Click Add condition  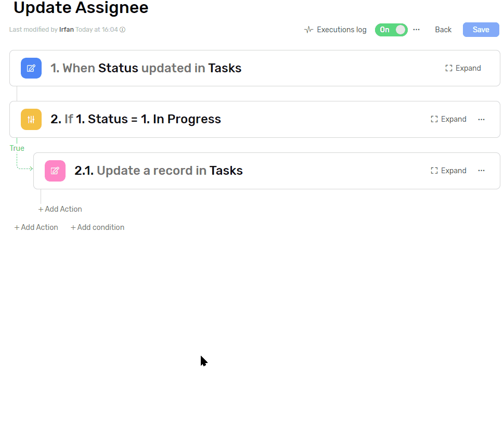click(x=98, y=227)
